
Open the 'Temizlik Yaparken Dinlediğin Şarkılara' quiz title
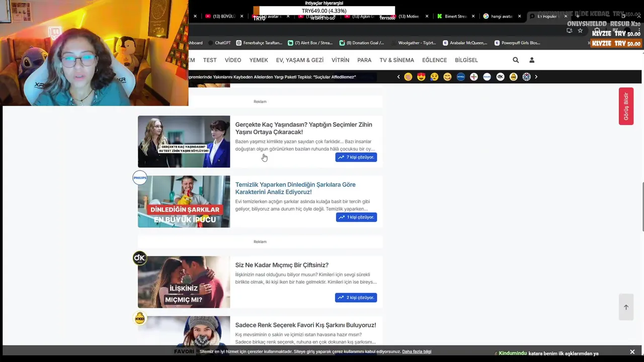click(295, 188)
